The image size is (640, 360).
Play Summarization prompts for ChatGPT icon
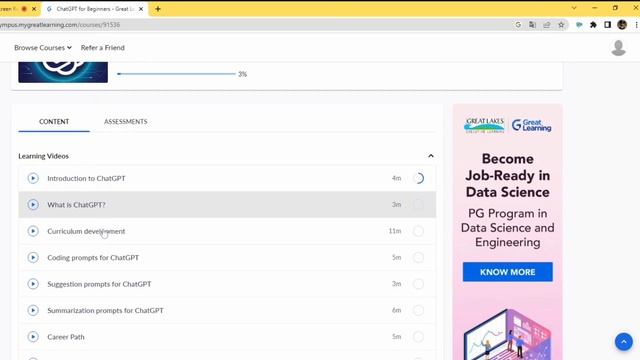coord(33,310)
